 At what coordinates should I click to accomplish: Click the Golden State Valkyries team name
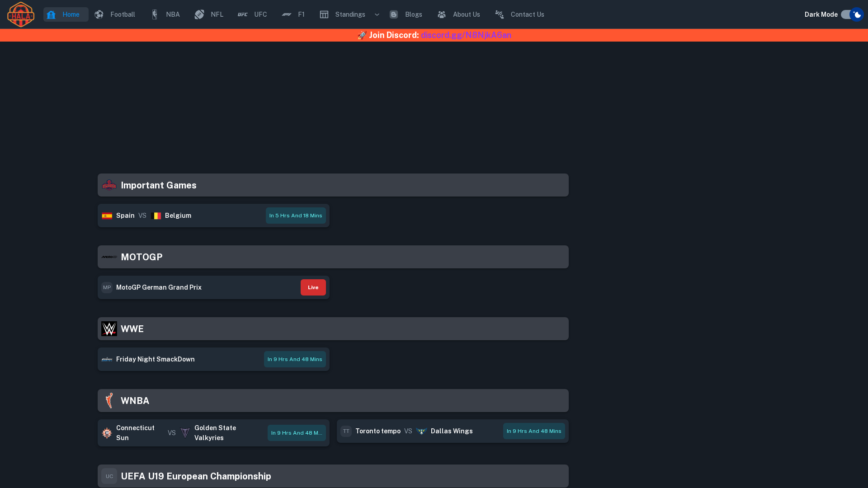click(x=215, y=433)
